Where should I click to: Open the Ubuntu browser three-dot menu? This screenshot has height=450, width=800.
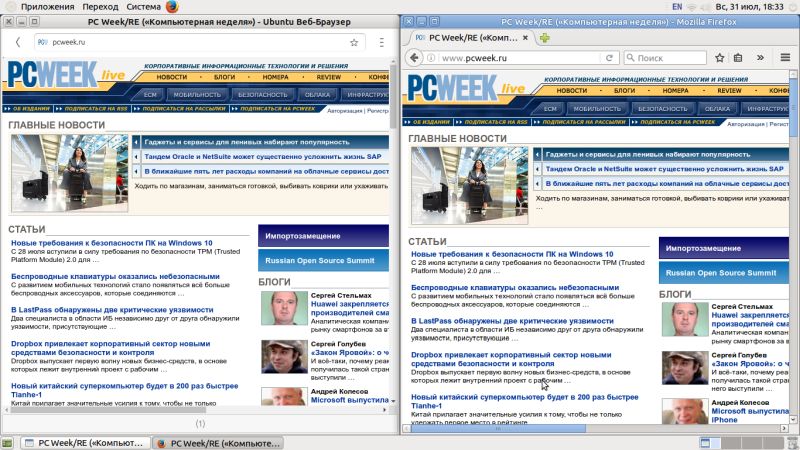coord(382,42)
